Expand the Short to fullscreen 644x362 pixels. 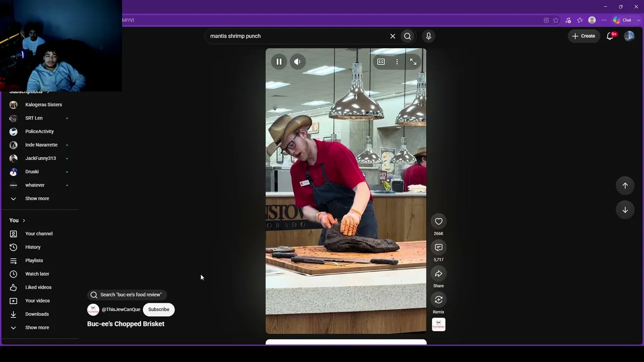[x=413, y=62]
